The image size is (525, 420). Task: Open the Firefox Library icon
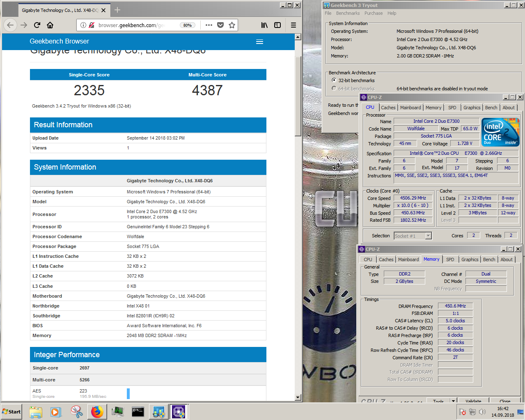264,25
